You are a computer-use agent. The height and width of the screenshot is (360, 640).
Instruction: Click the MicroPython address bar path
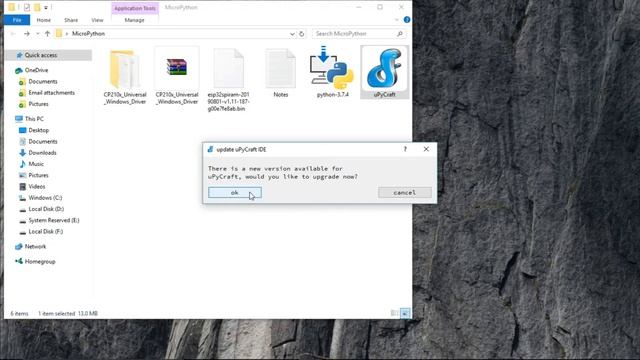(89, 33)
